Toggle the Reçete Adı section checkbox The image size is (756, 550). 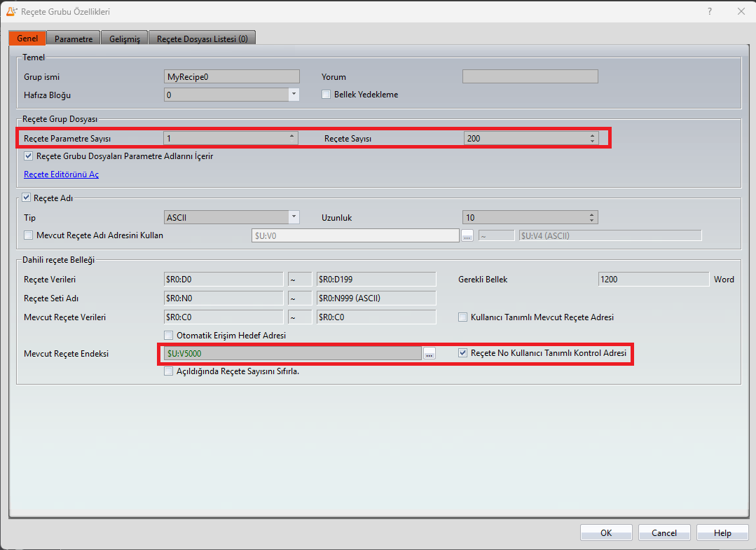click(x=27, y=198)
